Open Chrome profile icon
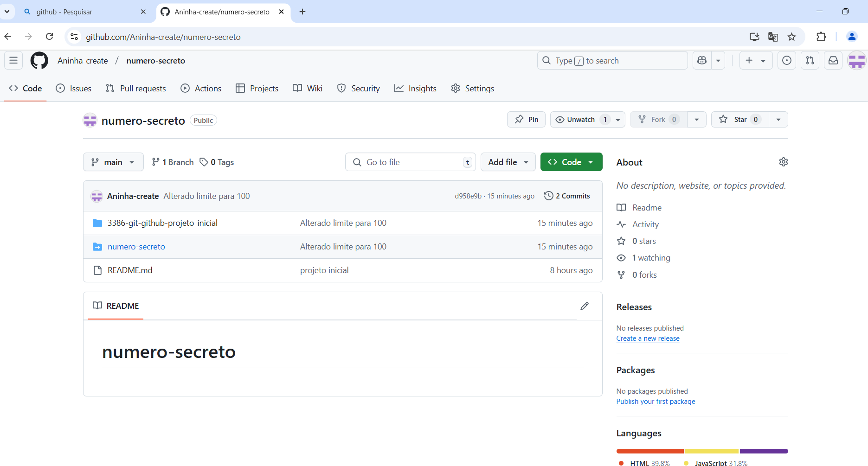The image size is (868, 466). pos(852,37)
